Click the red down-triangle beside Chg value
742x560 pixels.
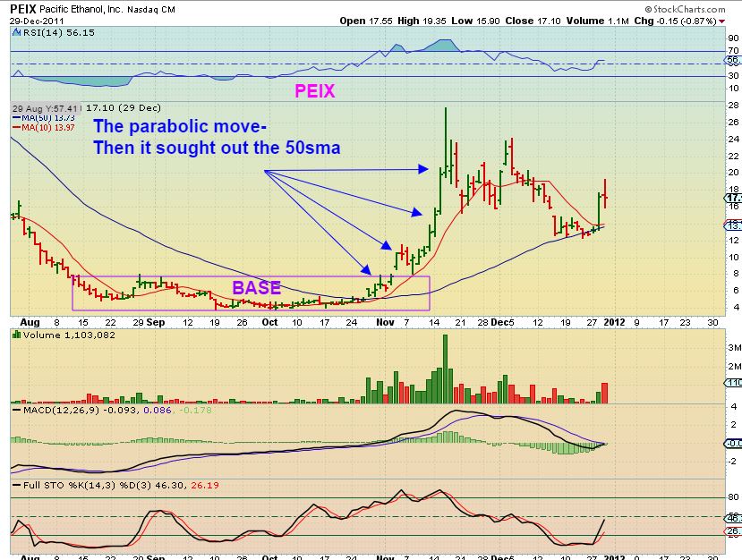coord(721,21)
